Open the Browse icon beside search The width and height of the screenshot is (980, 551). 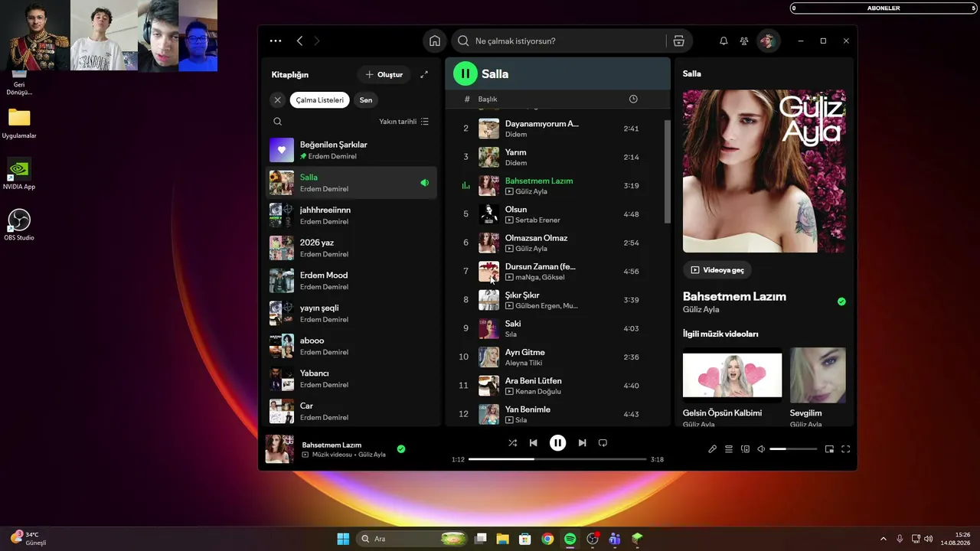click(678, 41)
